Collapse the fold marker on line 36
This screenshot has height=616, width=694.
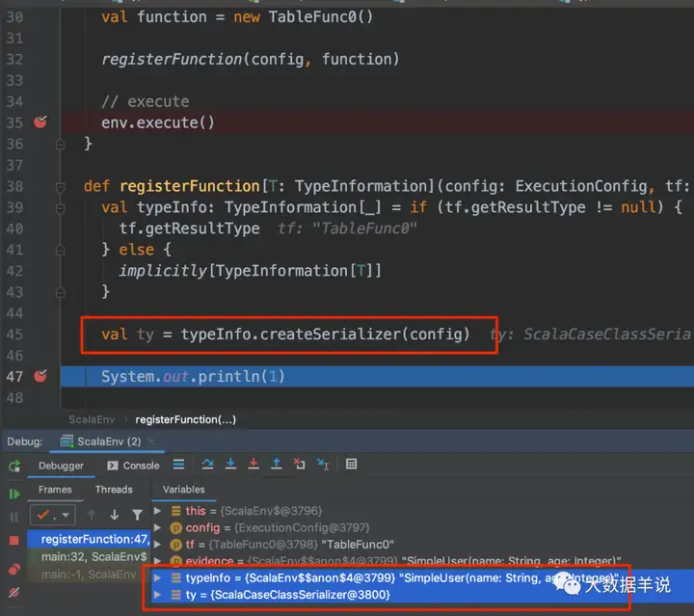pyautogui.click(x=61, y=145)
